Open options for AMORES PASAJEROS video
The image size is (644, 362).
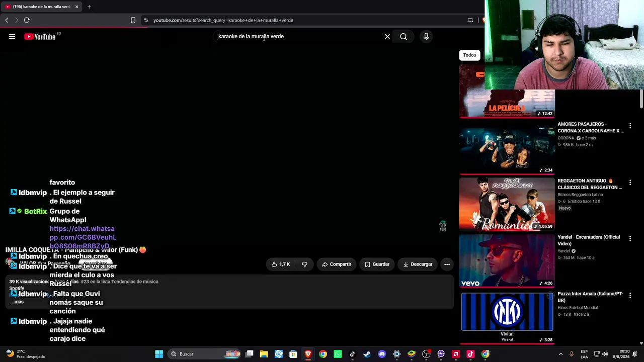click(x=630, y=126)
